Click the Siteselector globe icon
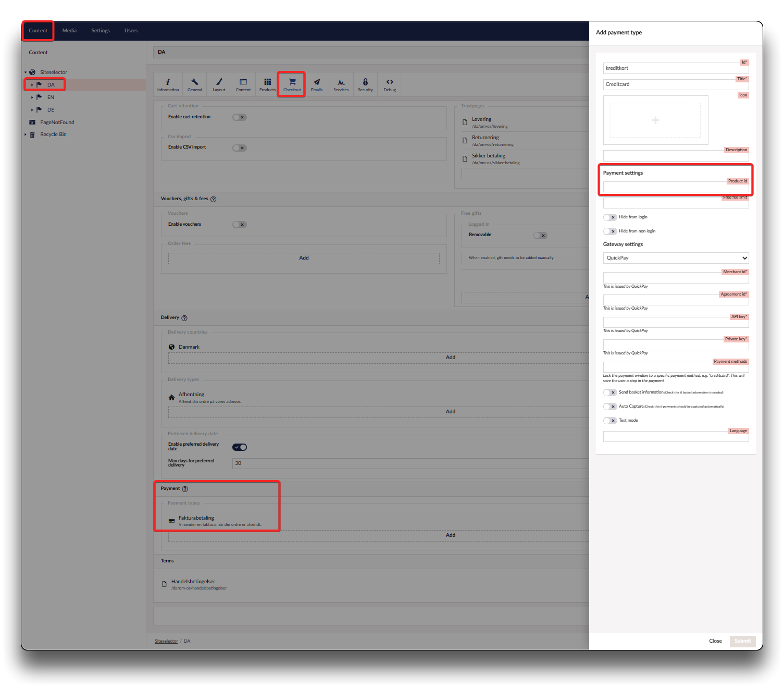This screenshot has height=688, width=784. tap(32, 72)
